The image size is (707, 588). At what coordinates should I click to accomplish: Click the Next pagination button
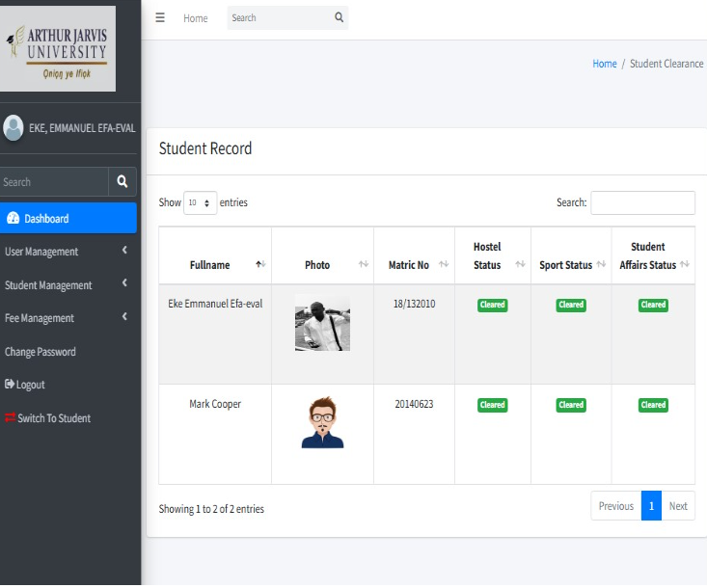[x=678, y=506]
